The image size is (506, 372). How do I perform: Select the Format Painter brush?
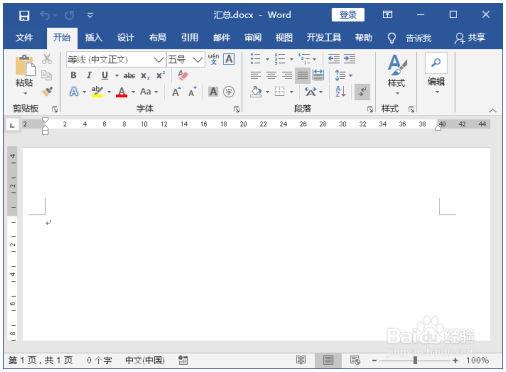click(x=47, y=91)
